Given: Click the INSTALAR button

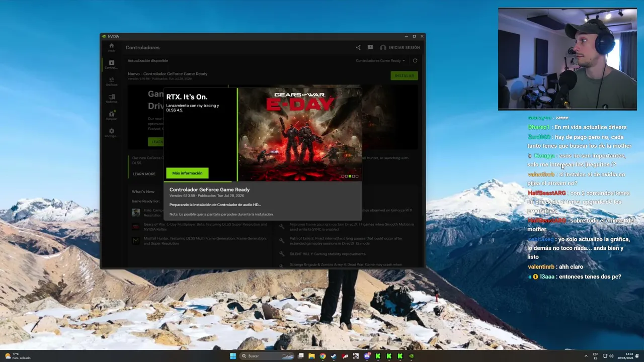Looking at the screenshot, I should click(x=404, y=75).
